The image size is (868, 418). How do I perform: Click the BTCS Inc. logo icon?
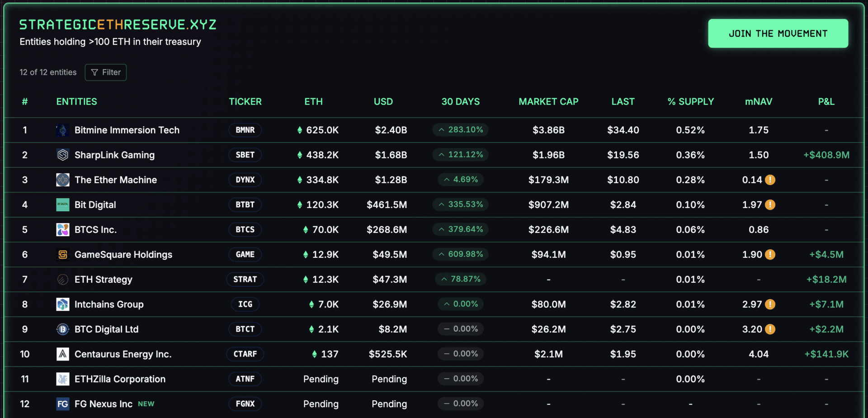pyautogui.click(x=63, y=230)
